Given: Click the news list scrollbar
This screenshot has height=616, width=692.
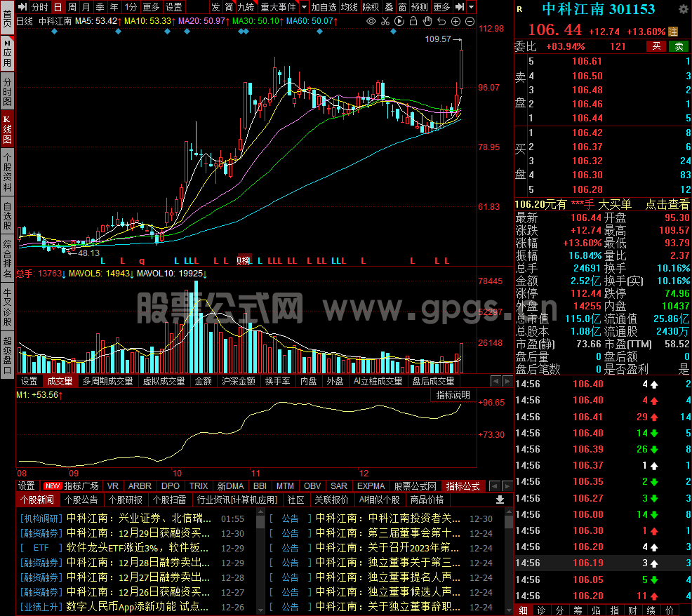Looking at the screenshot, I should (260, 561).
